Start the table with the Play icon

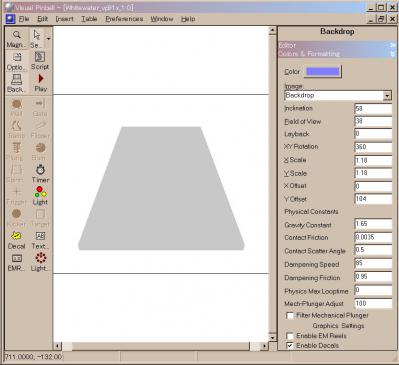[x=40, y=83]
